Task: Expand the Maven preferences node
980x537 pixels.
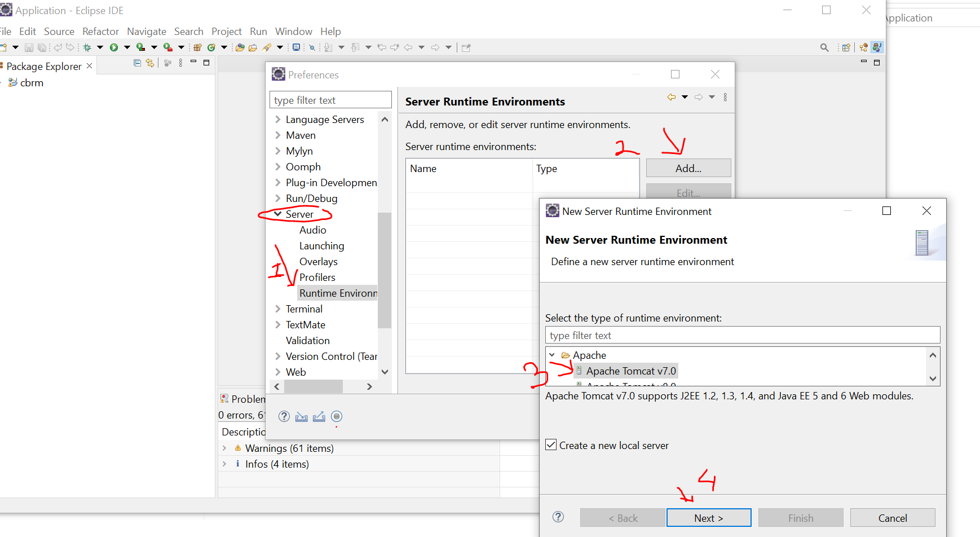Action: click(x=277, y=135)
